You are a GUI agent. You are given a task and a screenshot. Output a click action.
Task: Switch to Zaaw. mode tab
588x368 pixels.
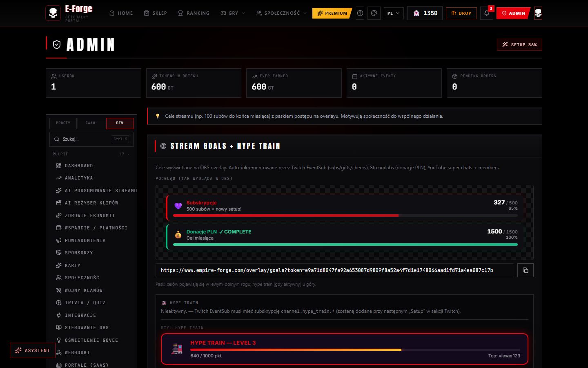point(91,123)
